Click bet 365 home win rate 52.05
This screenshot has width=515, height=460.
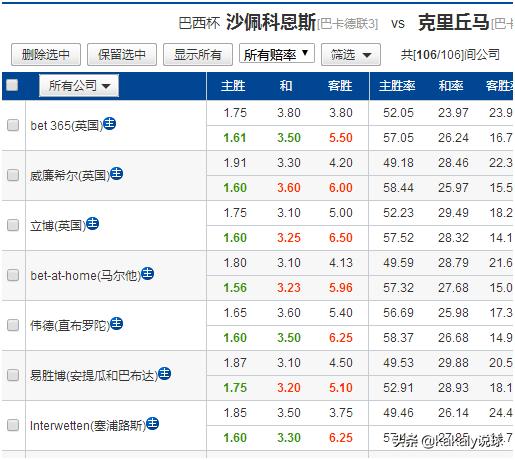click(x=398, y=113)
